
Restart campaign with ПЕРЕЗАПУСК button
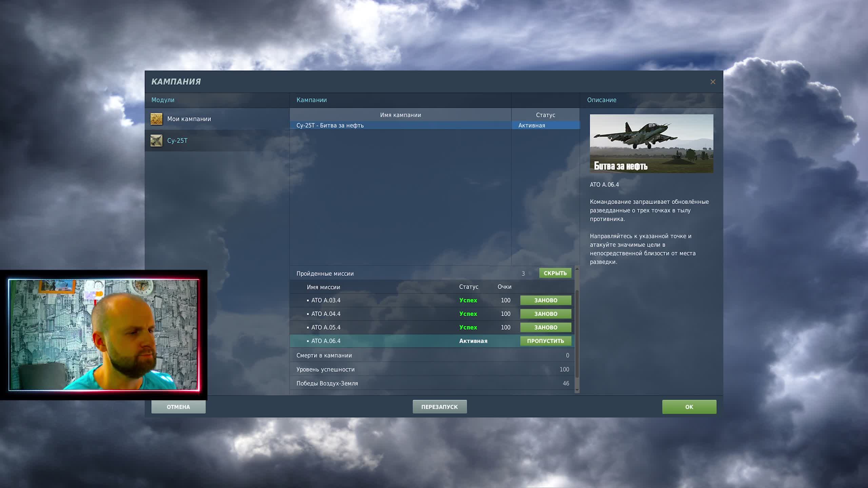point(440,407)
